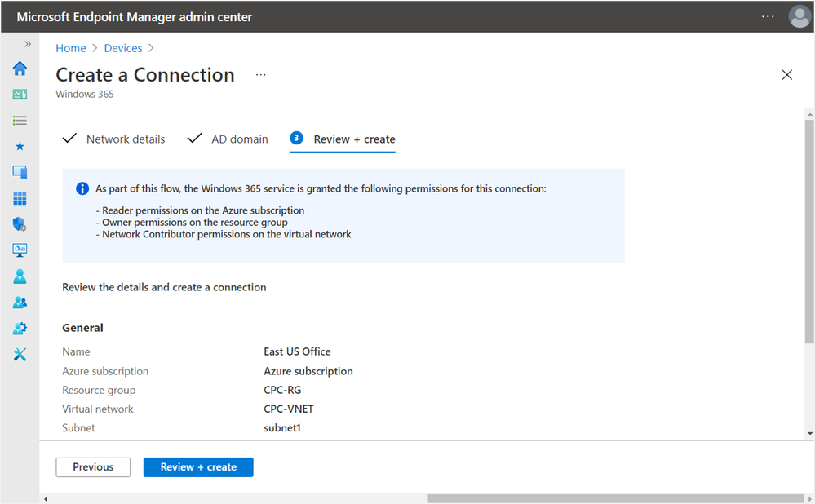
Task: Click the scroll up arrow
Action: 809,114
